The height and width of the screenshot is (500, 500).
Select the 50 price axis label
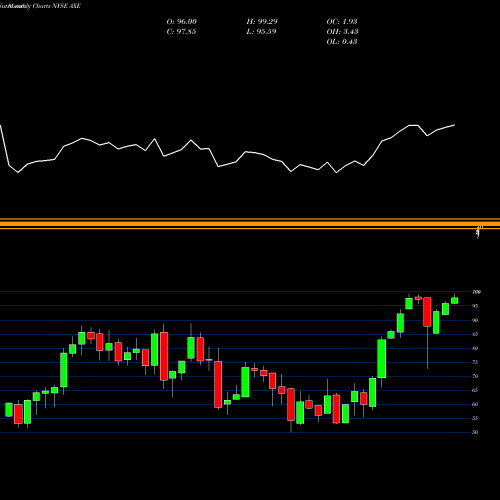point(475,432)
